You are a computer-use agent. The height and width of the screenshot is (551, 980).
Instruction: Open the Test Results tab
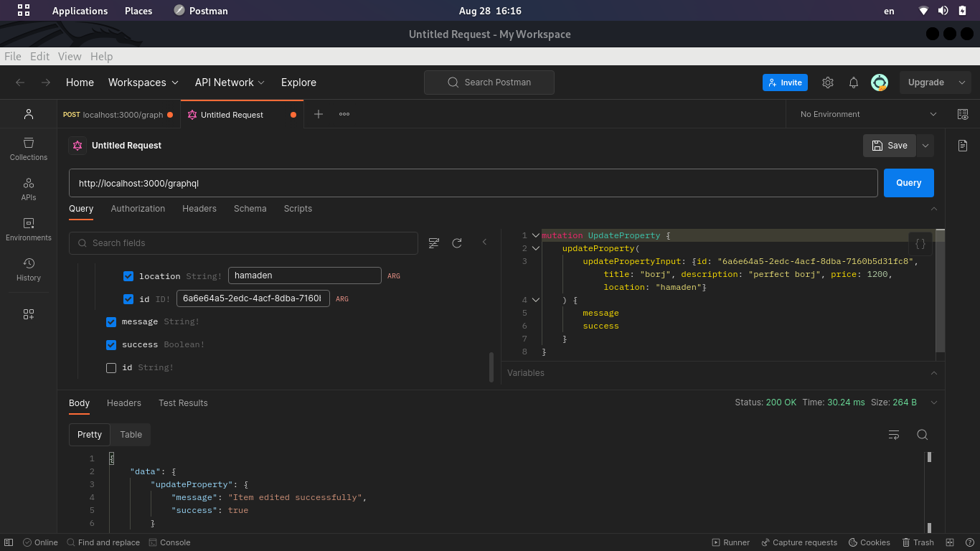click(183, 403)
